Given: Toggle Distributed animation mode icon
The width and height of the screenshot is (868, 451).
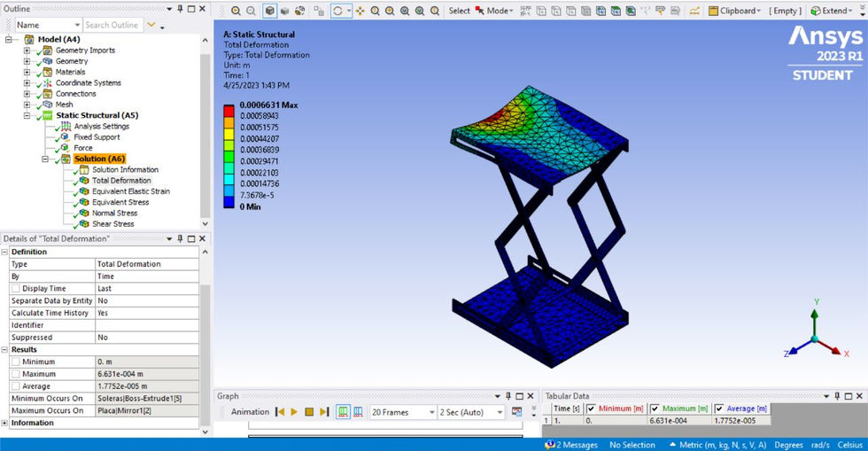Looking at the screenshot, I should [344, 412].
